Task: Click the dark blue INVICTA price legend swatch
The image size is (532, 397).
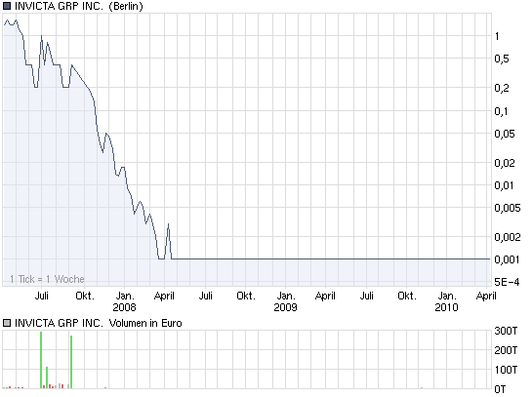Action: point(7,6)
